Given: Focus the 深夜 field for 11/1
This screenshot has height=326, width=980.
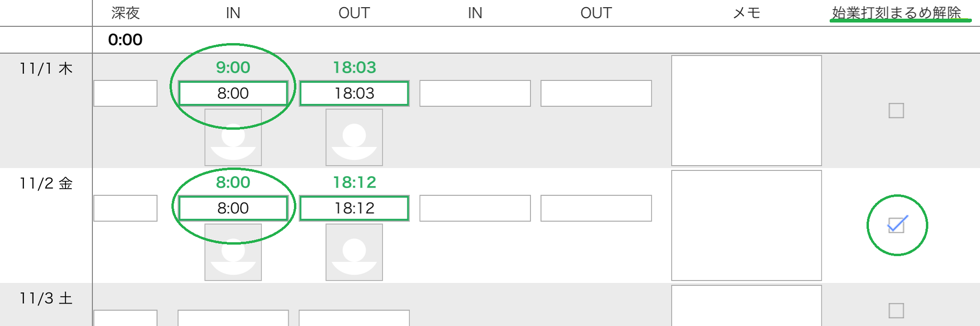Looking at the screenshot, I should pos(125,93).
